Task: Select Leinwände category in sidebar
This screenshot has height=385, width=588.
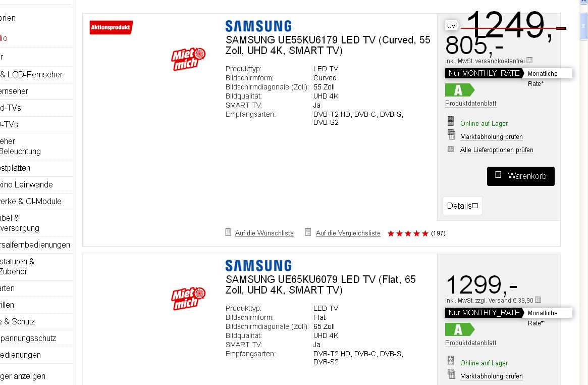Action: (x=27, y=184)
